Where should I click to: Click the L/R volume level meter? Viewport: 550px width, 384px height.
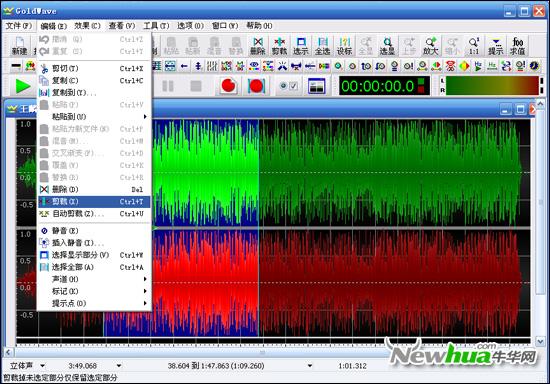tap(492, 86)
